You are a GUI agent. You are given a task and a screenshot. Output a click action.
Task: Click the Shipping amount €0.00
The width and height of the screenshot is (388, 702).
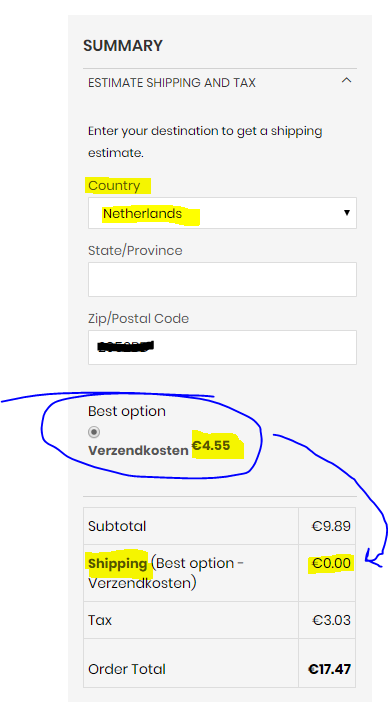pyautogui.click(x=331, y=563)
